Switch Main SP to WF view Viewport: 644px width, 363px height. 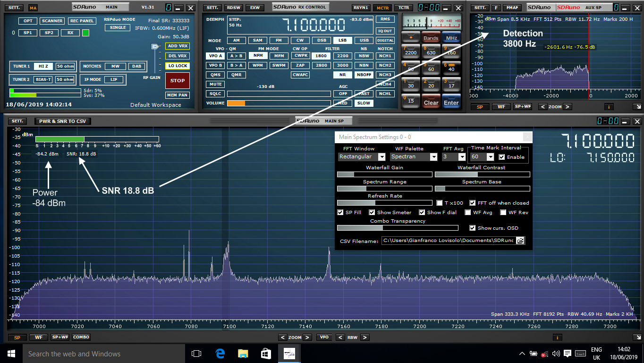tap(39, 337)
